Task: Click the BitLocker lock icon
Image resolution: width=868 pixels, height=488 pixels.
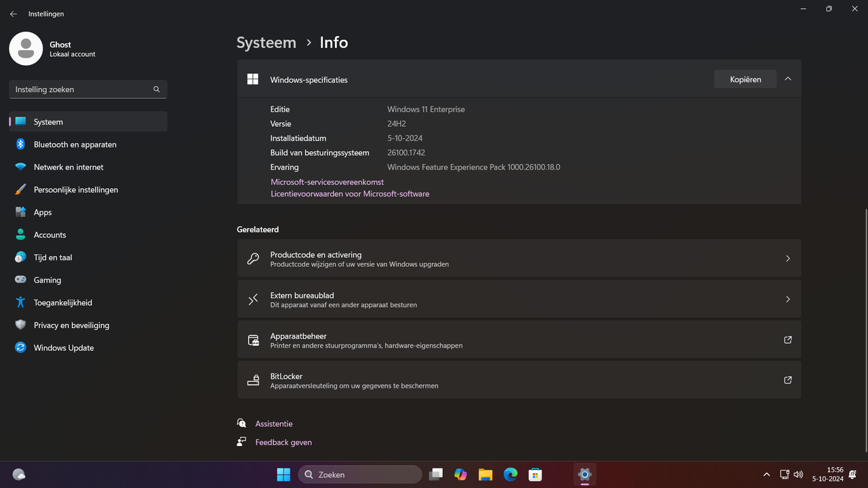Action: (x=253, y=380)
